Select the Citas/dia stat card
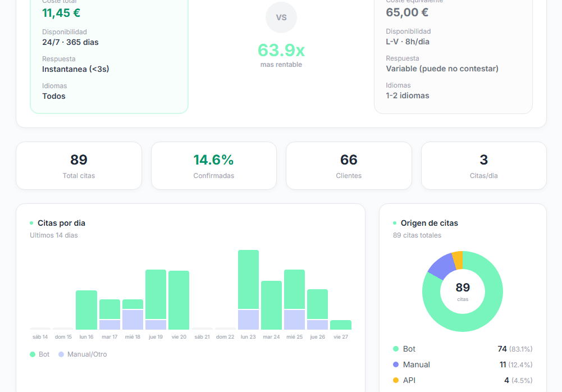 (x=483, y=166)
